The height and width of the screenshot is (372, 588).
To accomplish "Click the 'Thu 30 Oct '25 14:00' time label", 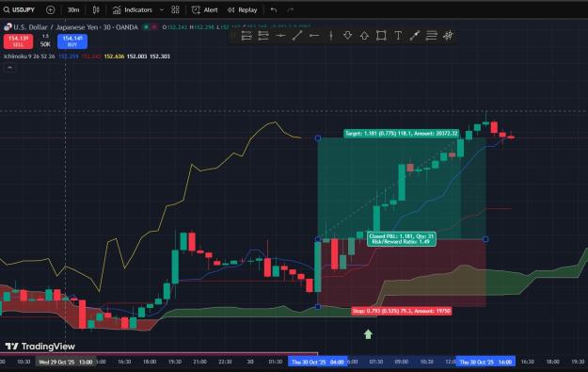I will click(x=485, y=362).
